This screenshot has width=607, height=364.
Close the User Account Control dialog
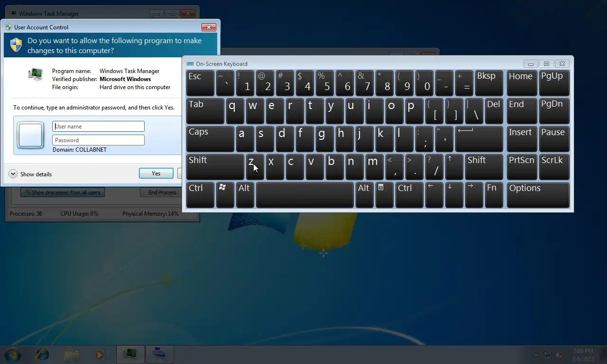(x=209, y=27)
